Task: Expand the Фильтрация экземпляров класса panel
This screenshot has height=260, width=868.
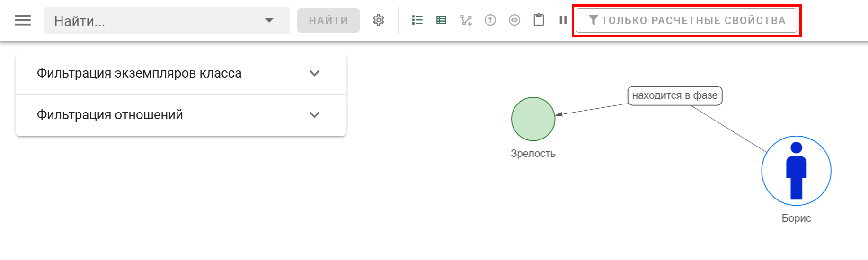Action: (x=181, y=73)
